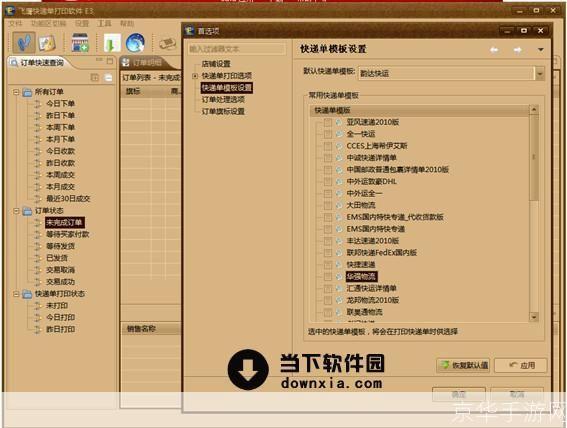
Task: Select 店铺设置 in preferences tree
Action: [216, 64]
